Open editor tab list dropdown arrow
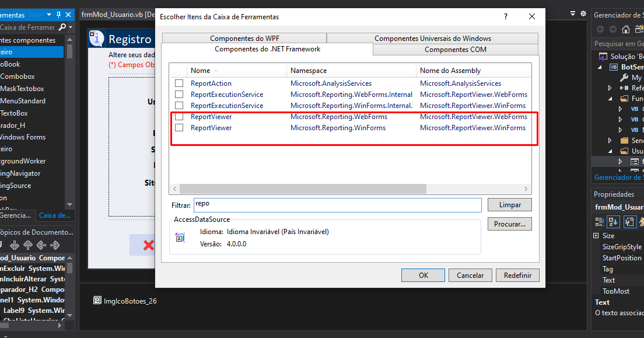Screen dimensions: 644x338 (x=572, y=13)
